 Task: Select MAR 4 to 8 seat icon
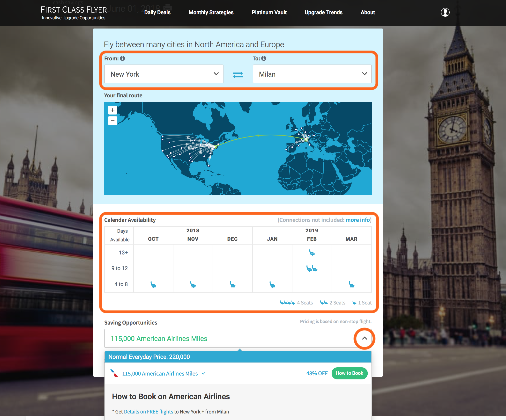click(x=351, y=285)
